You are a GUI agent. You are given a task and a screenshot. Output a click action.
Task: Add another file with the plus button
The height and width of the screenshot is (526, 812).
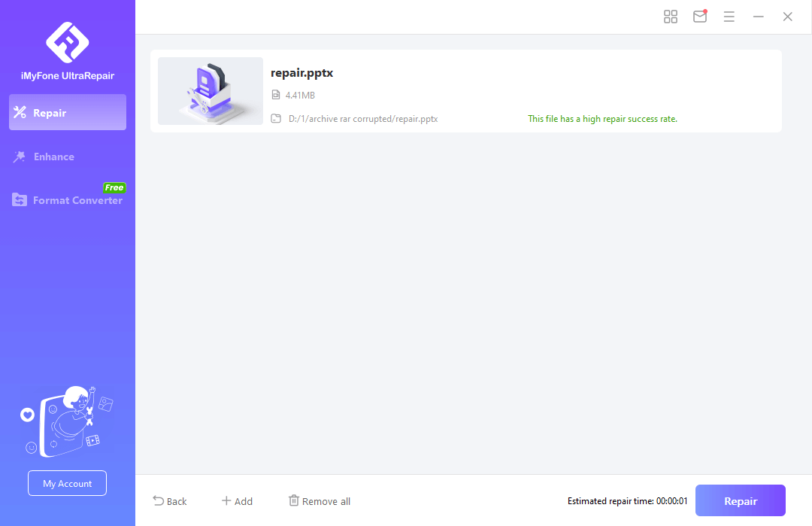point(237,501)
